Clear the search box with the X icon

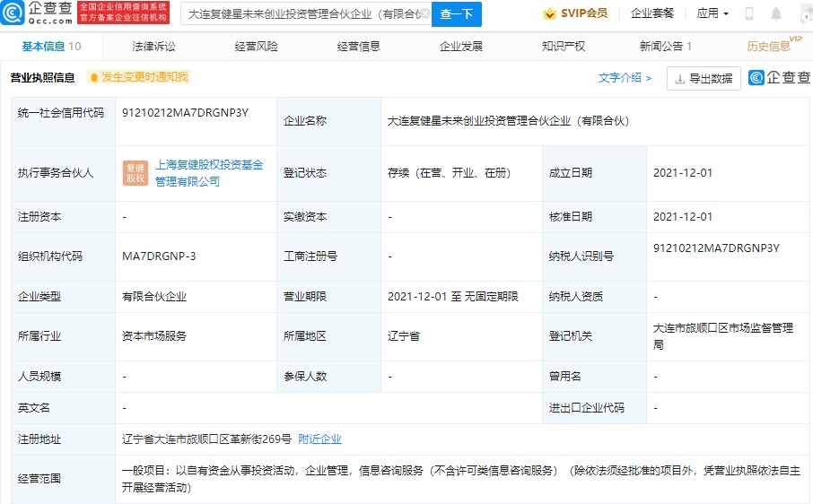[x=425, y=14]
